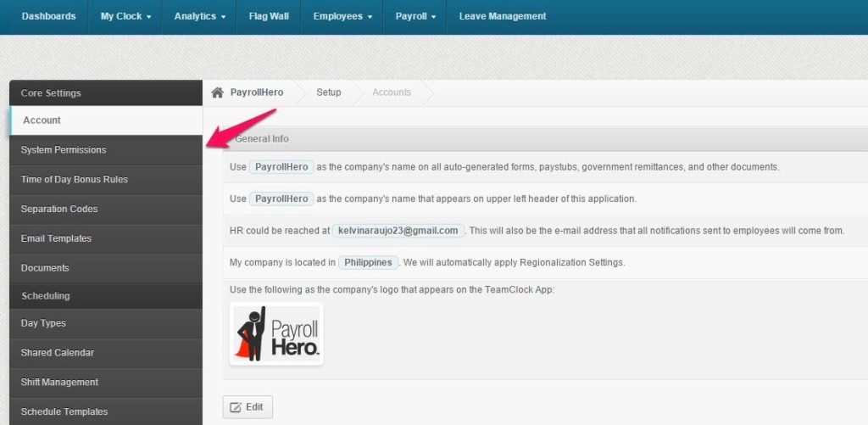The width and height of the screenshot is (868, 425).
Task: Open Schedule Templates
Action: point(106,411)
